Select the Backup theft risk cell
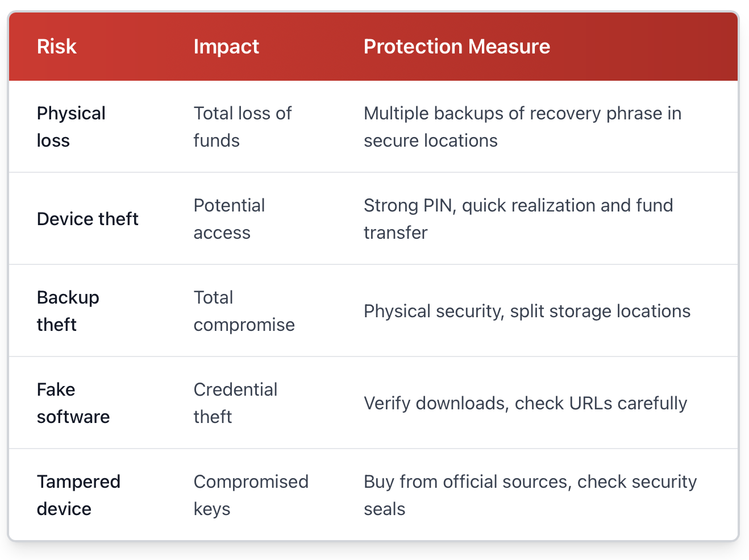This screenshot has width=749, height=560. pyautogui.click(x=68, y=310)
